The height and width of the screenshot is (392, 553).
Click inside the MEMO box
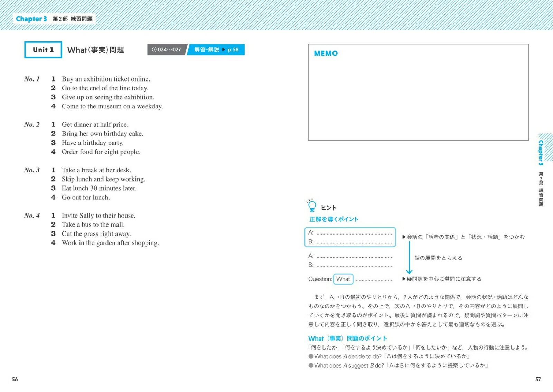pos(418,97)
